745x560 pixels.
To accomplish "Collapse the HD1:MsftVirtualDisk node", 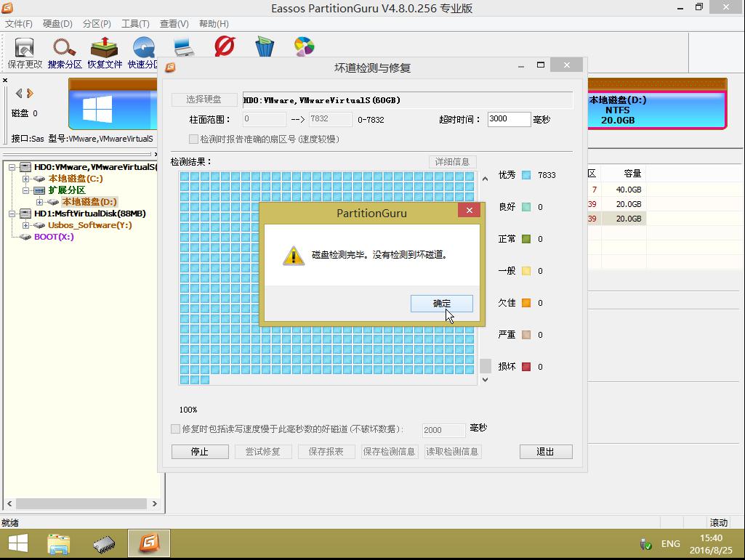I will tap(12, 214).
